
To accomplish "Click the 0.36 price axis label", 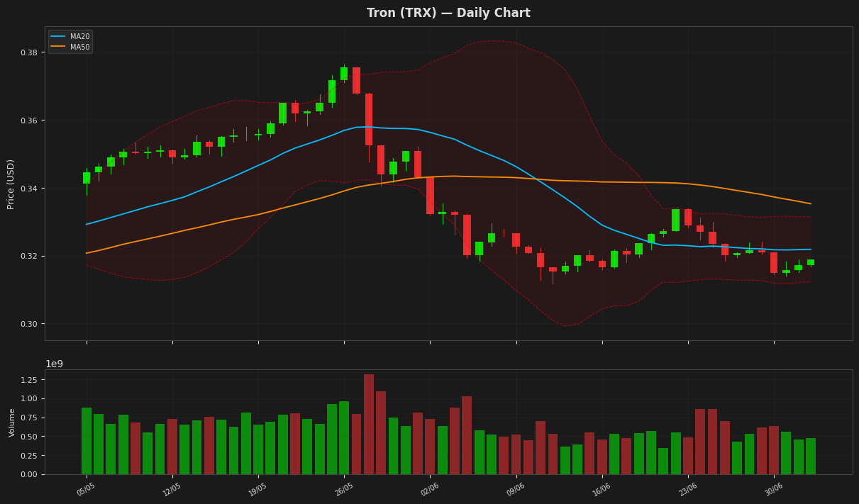I will 29,121.
